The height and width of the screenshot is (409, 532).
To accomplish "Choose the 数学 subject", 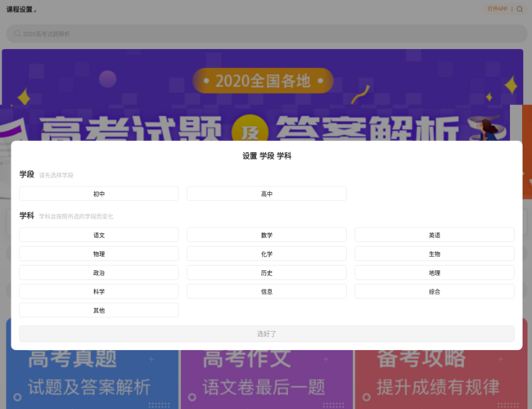I will coord(266,235).
